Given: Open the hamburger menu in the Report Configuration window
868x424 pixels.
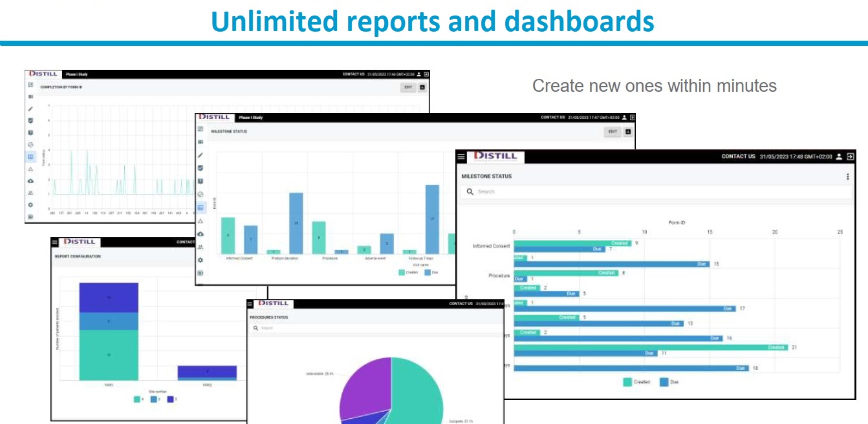Looking at the screenshot, I should pos(55,242).
